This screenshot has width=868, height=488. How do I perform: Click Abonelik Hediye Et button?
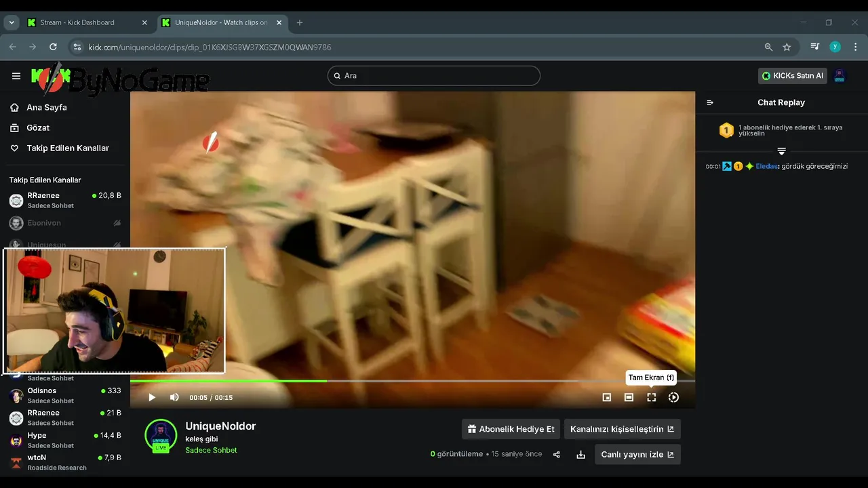pos(511,429)
